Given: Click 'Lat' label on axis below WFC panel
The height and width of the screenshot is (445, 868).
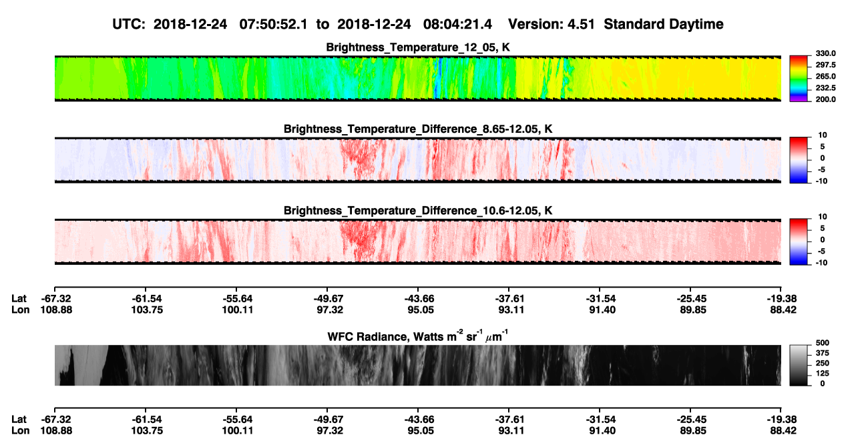Looking at the screenshot, I should point(19,419).
